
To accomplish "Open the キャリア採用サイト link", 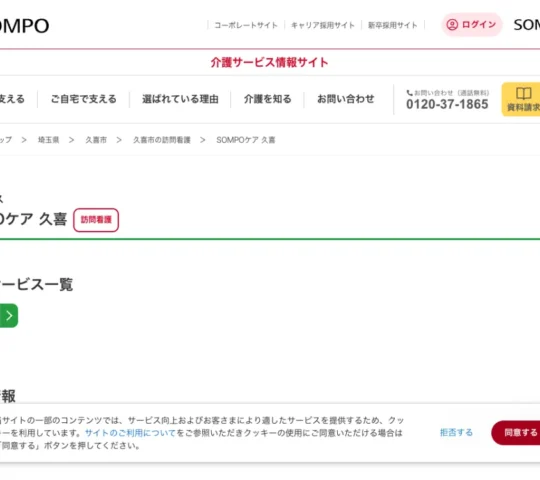I will [x=323, y=25].
